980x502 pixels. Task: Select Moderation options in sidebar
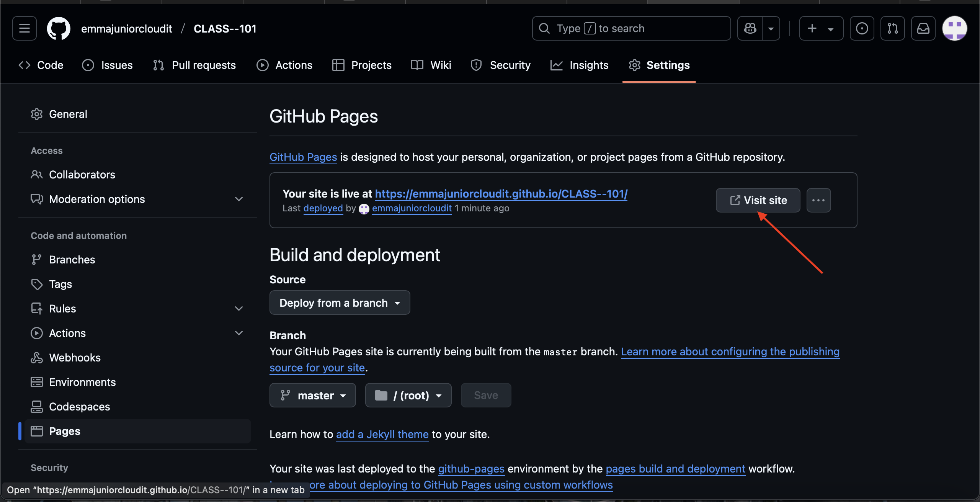click(x=138, y=199)
